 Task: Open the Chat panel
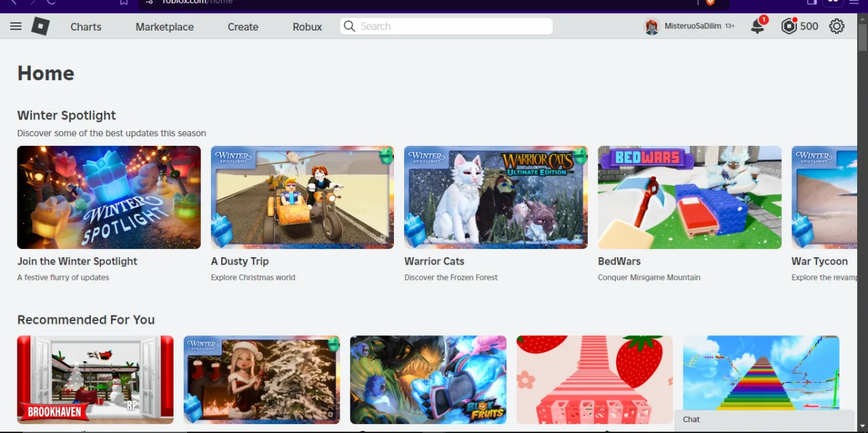click(x=764, y=419)
